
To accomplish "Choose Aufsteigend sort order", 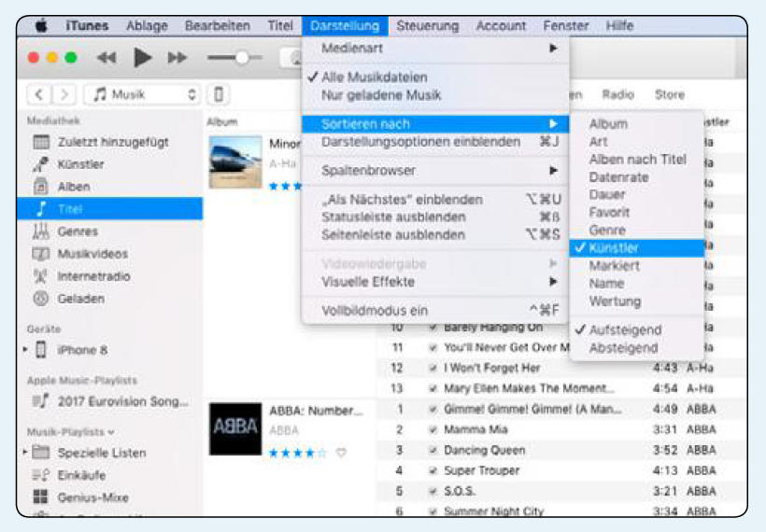I will click(x=636, y=330).
